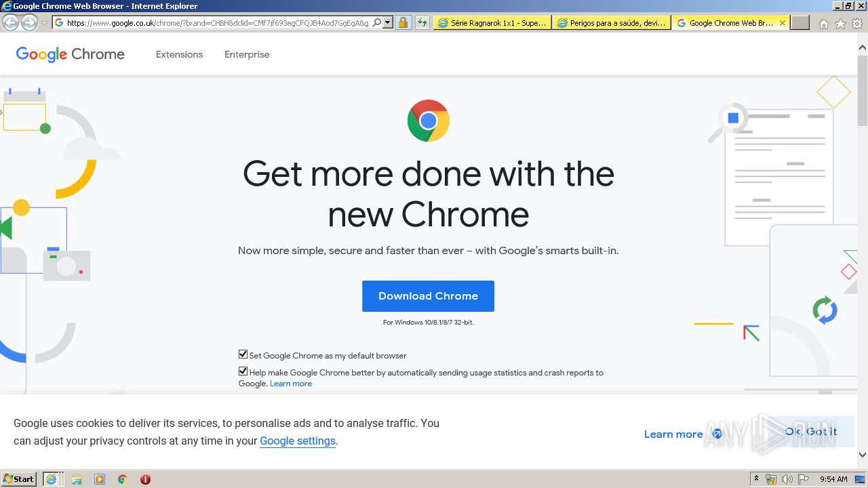Uncheck Set Google Chrome as default browser
Screen dimensions: 868x488
pos(243,354)
